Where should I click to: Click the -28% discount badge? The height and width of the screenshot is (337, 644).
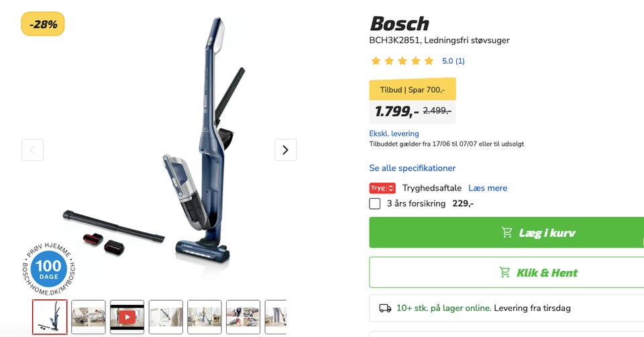(x=43, y=24)
